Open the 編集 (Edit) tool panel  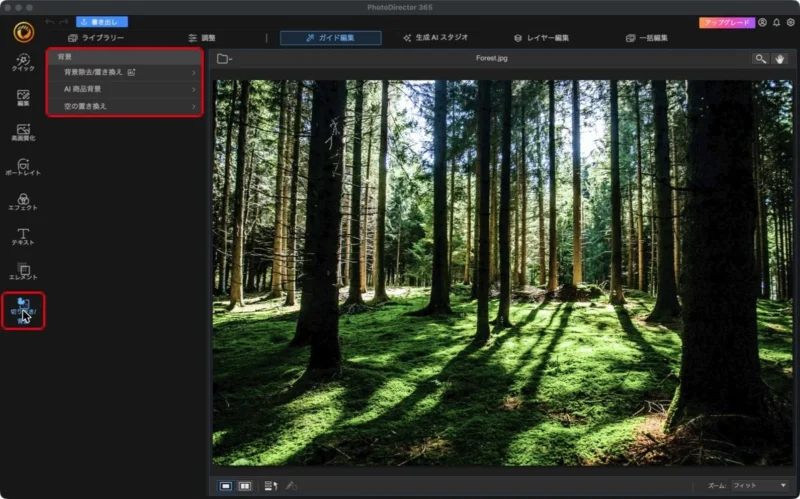tap(23, 97)
